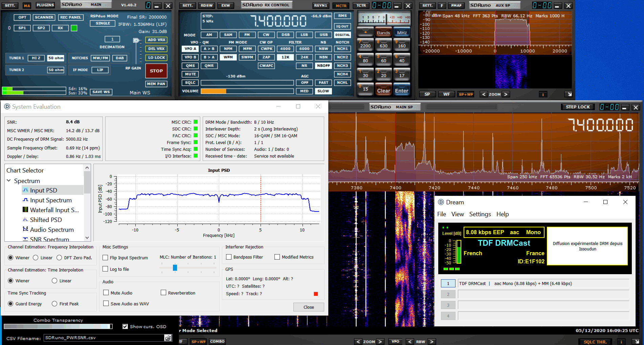The width and height of the screenshot is (644, 345).
Task: Click the decimal point keypad button
Action: [365, 32]
